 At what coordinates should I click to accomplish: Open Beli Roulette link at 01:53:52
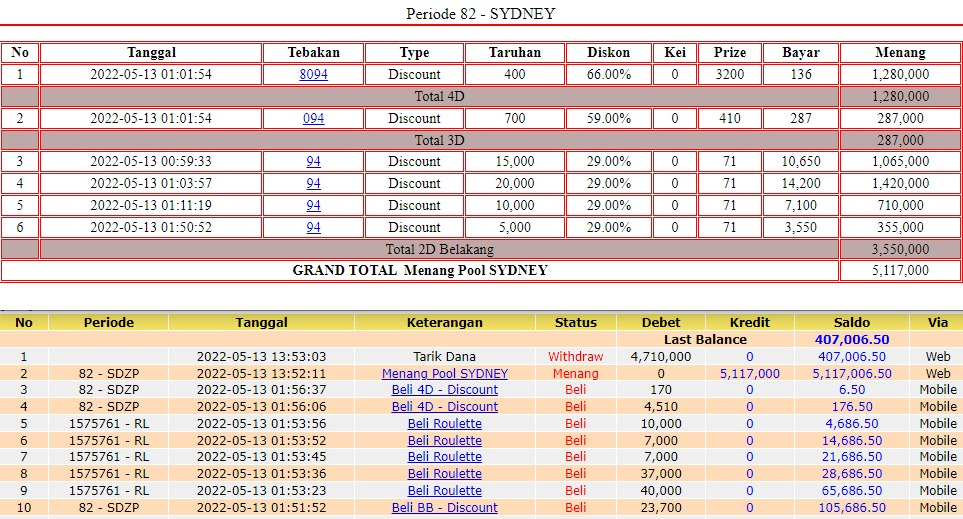point(445,440)
